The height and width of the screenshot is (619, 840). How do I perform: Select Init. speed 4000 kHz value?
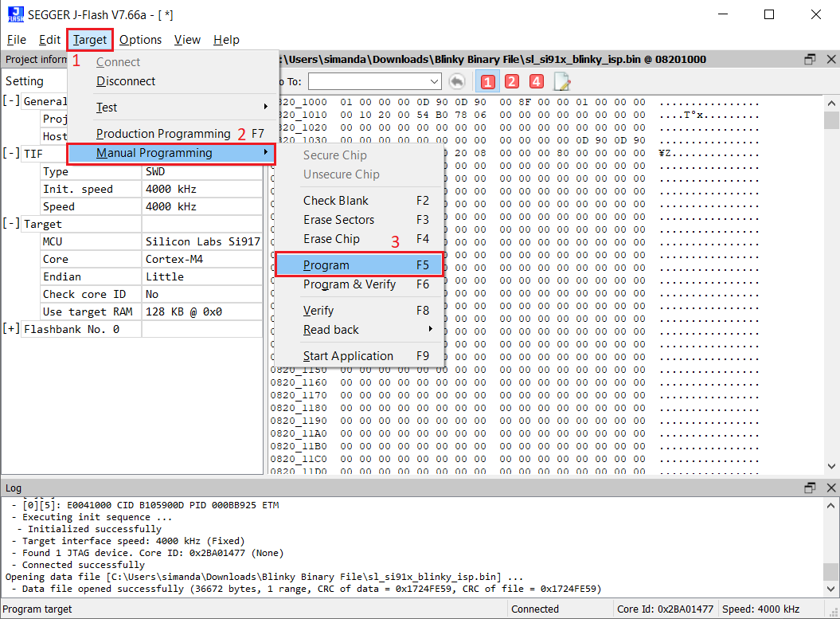click(202, 189)
